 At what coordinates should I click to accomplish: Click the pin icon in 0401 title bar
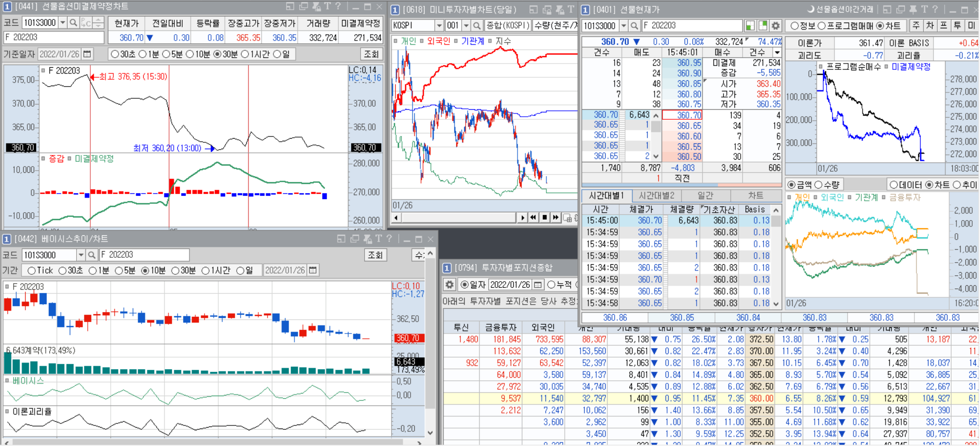pos(913,9)
